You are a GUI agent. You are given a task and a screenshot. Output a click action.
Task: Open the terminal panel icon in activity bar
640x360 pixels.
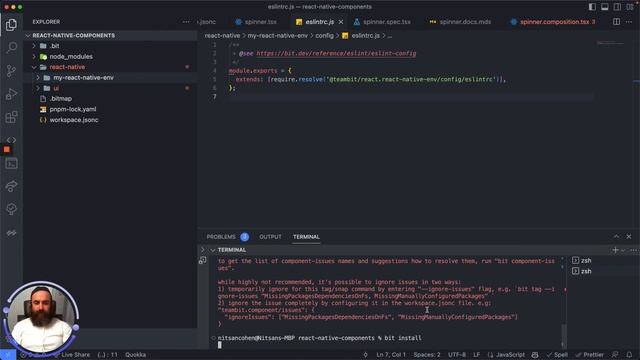11,164
